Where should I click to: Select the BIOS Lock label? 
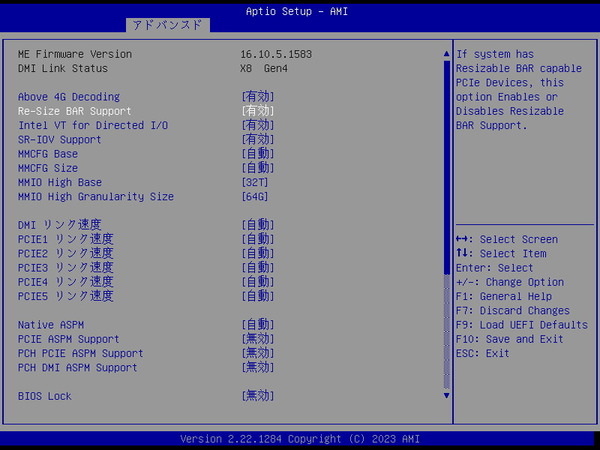(45, 396)
